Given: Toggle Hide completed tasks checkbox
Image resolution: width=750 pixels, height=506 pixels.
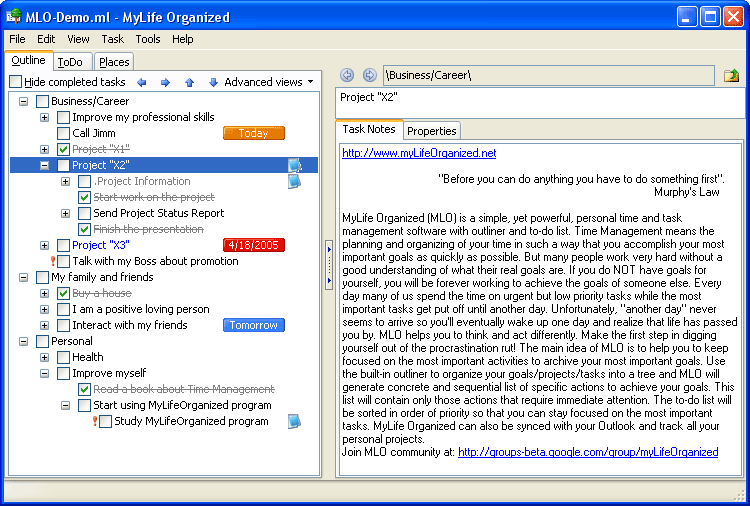Looking at the screenshot, I should pos(16,82).
